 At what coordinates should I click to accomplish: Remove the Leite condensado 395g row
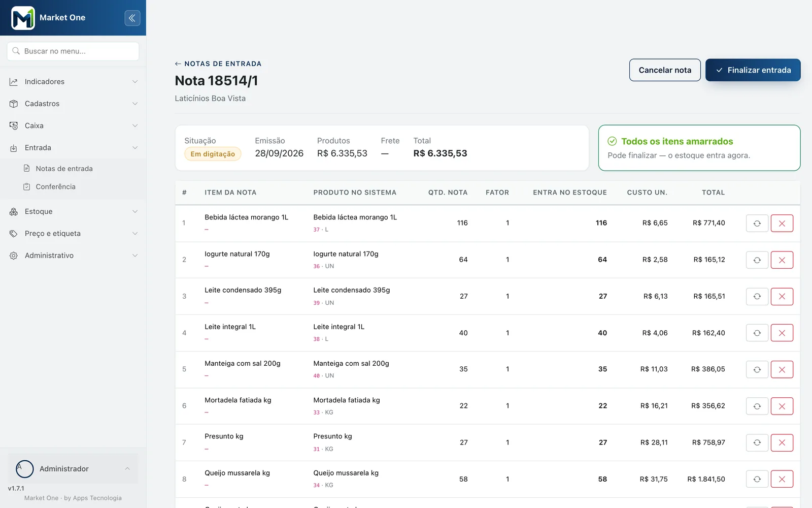782,296
